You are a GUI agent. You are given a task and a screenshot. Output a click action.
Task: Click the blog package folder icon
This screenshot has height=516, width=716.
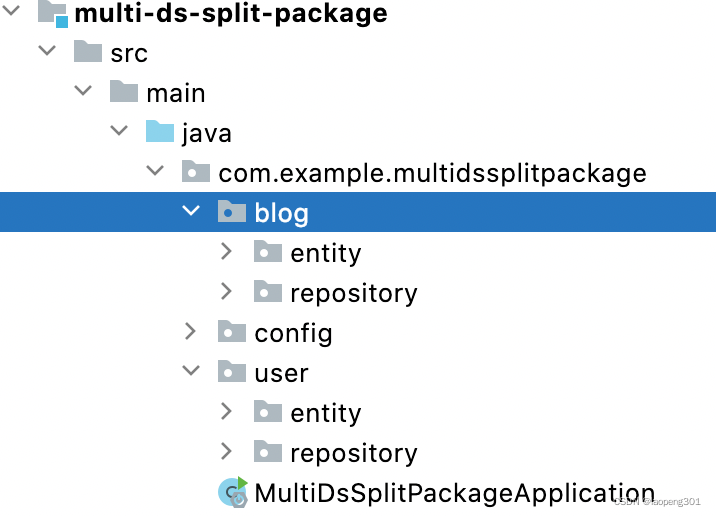pos(232,212)
